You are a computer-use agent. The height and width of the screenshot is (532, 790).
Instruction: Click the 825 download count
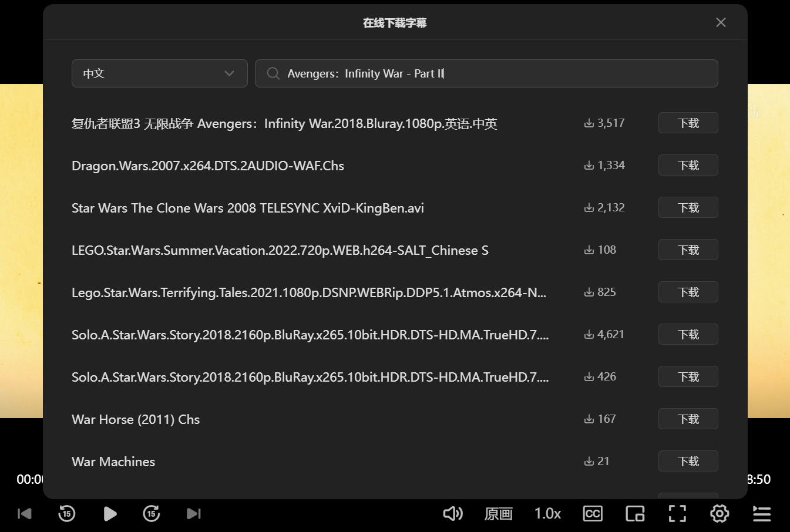600,292
